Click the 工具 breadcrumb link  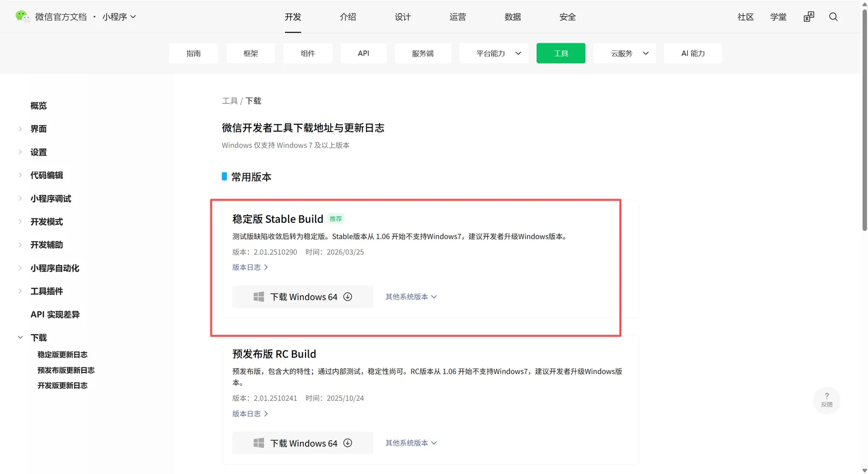[229, 101]
